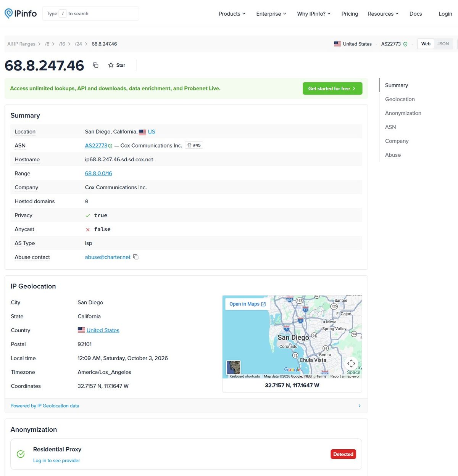Screen dimensions: 458x476
Task: Select the postal code 92101
Action: coord(85,344)
